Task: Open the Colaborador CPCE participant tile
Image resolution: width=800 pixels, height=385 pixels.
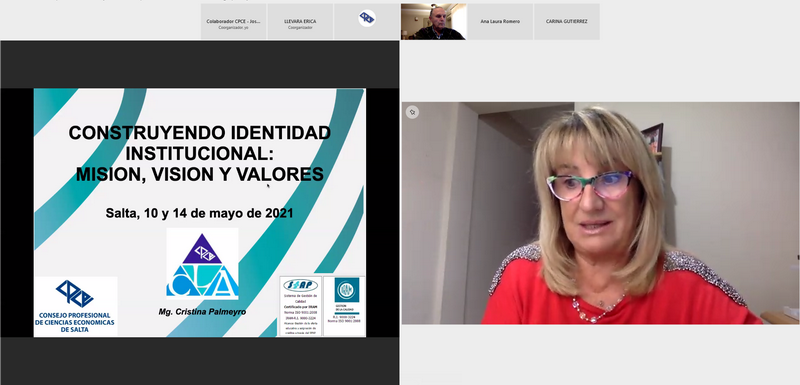Action: 233,21
